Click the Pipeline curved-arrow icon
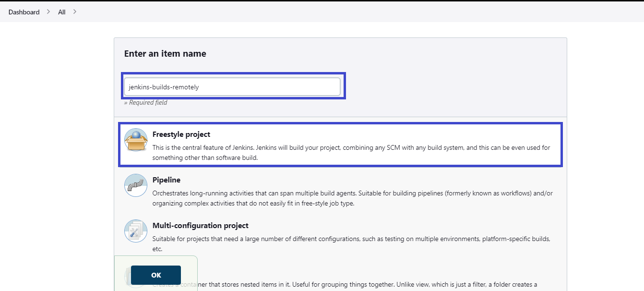Image resolution: width=644 pixels, height=291 pixels. (x=135, y=186)
